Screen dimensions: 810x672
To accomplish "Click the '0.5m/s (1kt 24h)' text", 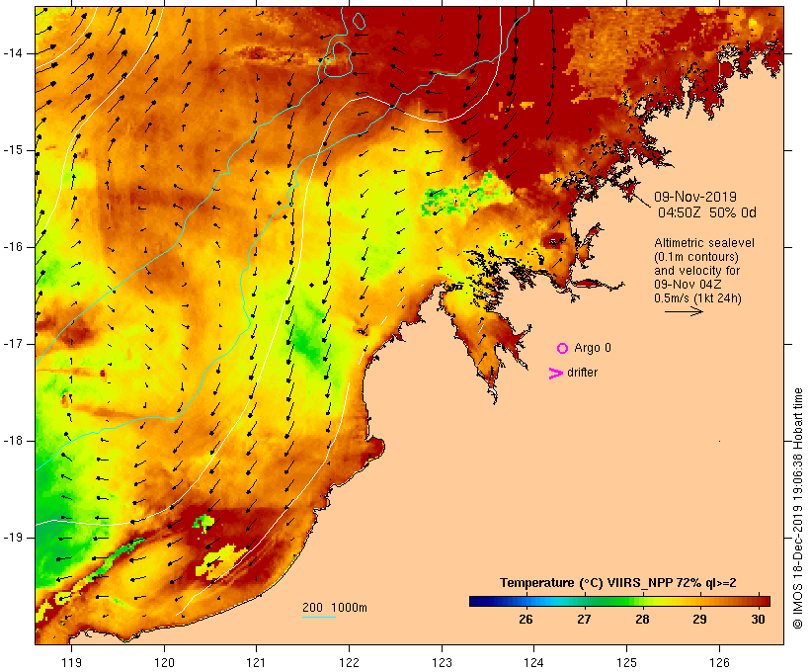I will pyautogui.click(x=697, y=298).
